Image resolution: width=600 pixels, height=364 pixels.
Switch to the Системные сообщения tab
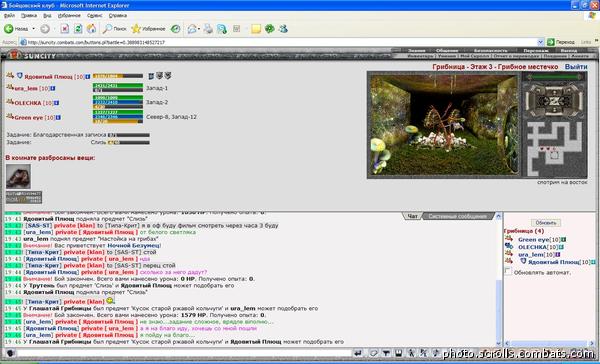pos(458,216)
